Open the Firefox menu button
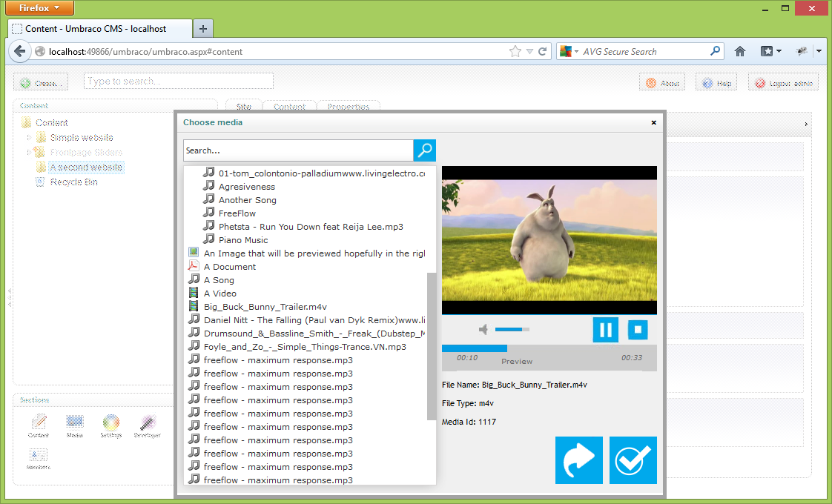This screenshot has height=504, width=832. pyautogui.click(x=40, y=8)
